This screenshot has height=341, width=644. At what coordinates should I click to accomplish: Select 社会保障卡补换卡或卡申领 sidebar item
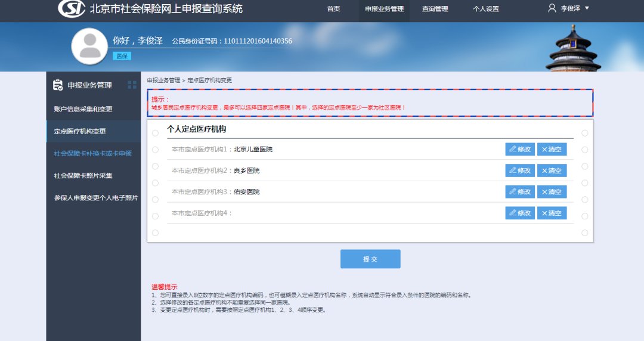[92, 153]
